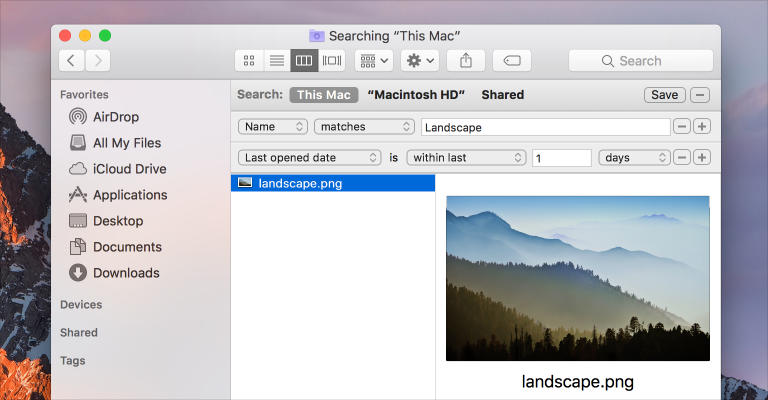Go back with the left arrow

click(x=71, y=61)
